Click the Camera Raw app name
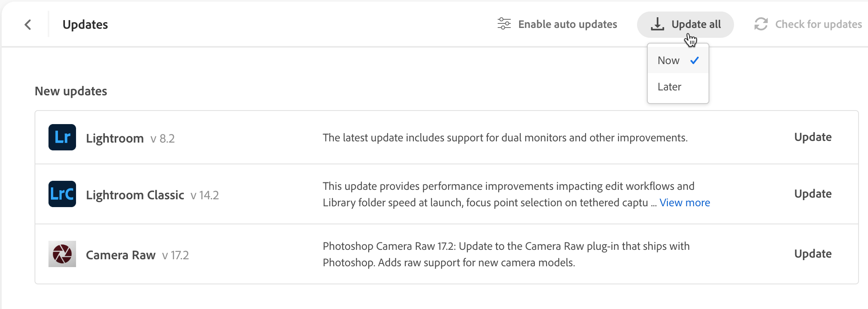868x309 pixels. click(x=120, y=255)
